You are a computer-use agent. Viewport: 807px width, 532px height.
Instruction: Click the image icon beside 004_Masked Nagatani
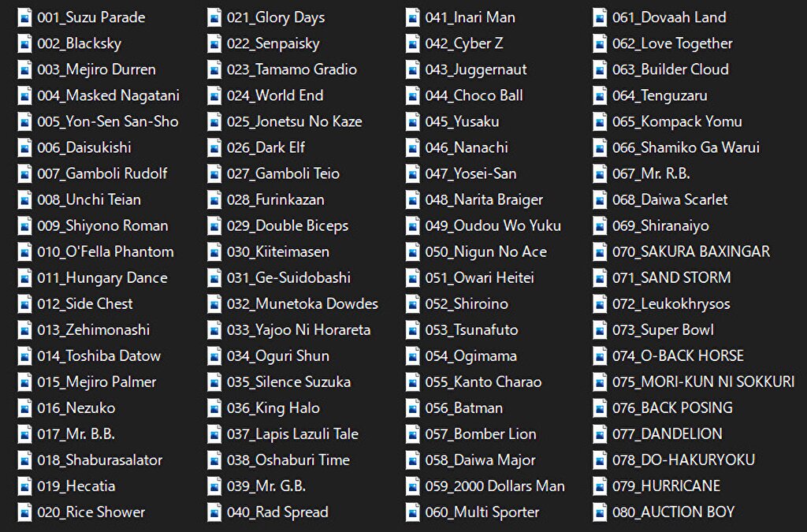click(24, 96)
